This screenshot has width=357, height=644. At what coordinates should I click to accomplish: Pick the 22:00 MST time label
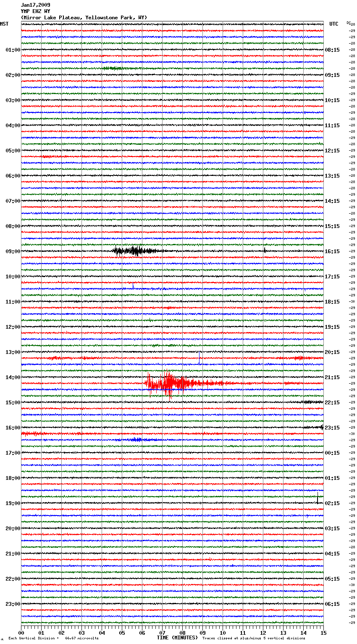point(13,579)
